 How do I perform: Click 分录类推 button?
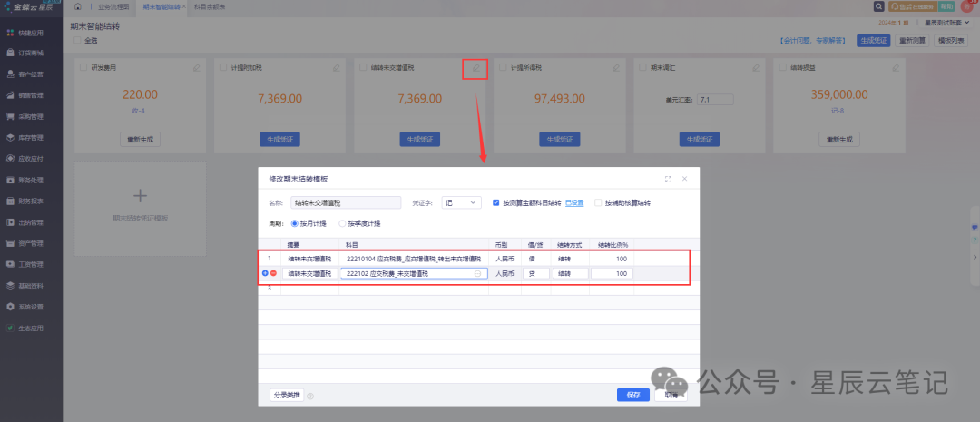pos(287,395)
